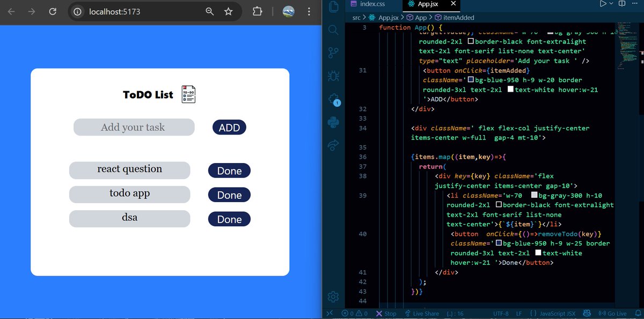Click Done next to 'todo app'

tap(229, 195)
